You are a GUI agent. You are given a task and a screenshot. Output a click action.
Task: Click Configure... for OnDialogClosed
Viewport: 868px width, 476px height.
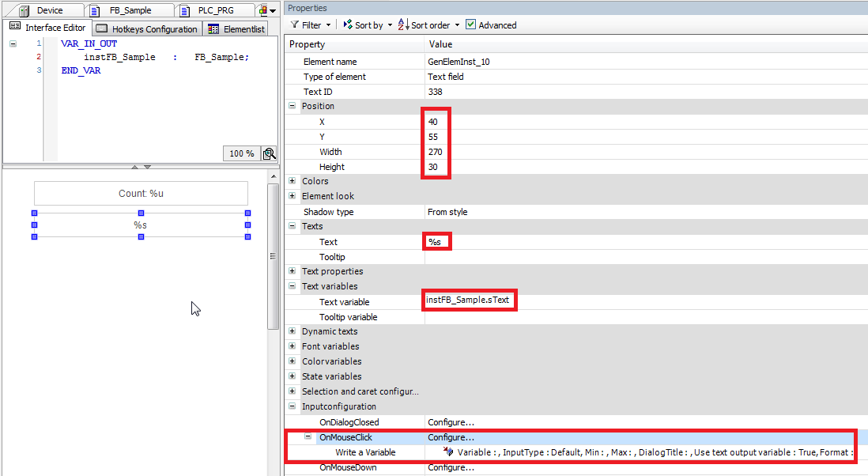tap(451, 422)
